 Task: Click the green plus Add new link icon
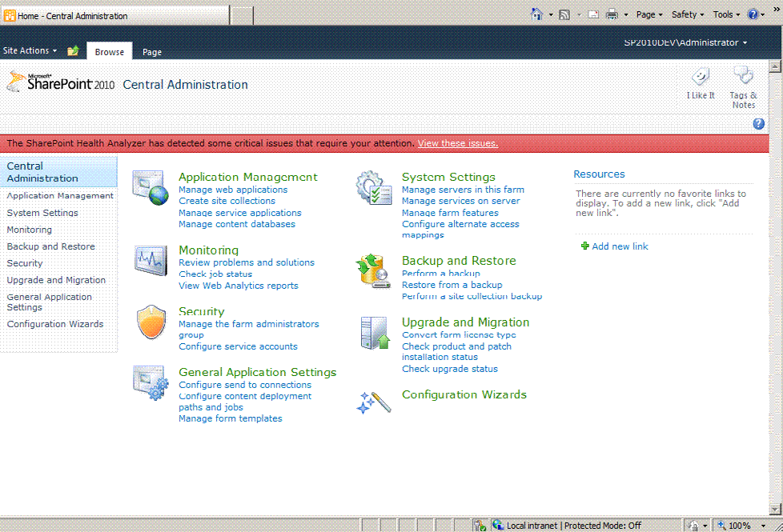(584, 246)
